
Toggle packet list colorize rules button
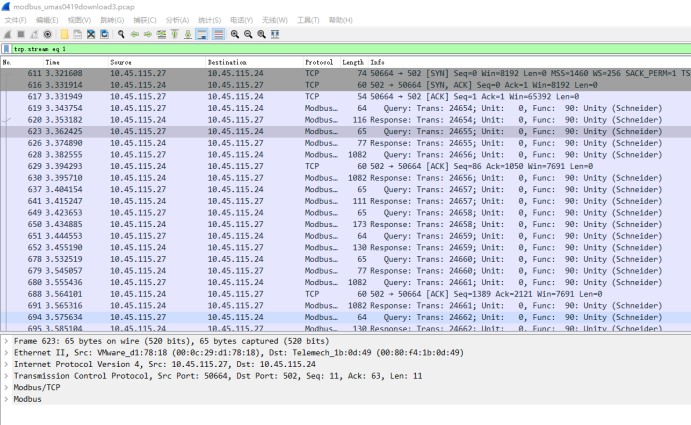216,34
